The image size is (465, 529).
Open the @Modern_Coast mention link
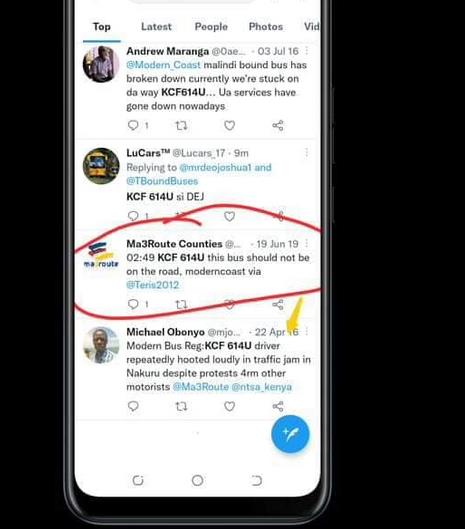pyautogui.click(x=163, y=65)
